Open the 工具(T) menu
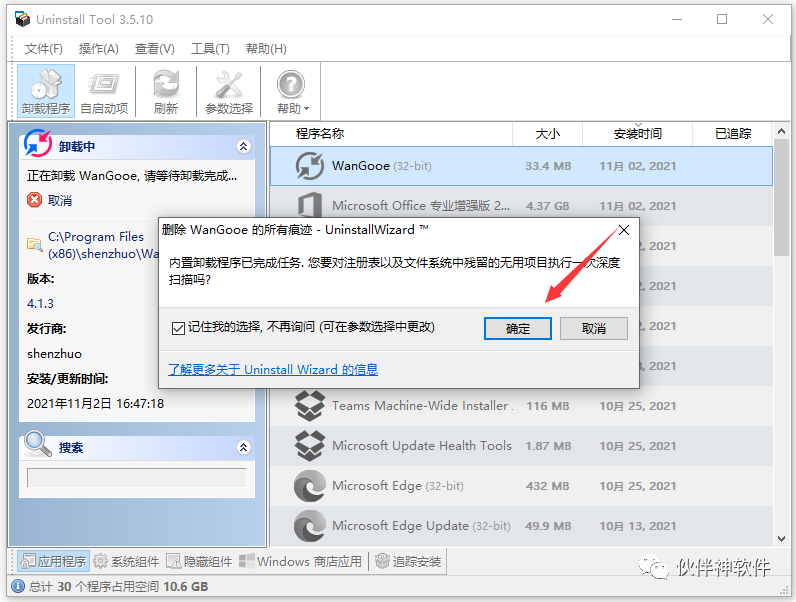796x602 pixels. click(x=210, y=49)
